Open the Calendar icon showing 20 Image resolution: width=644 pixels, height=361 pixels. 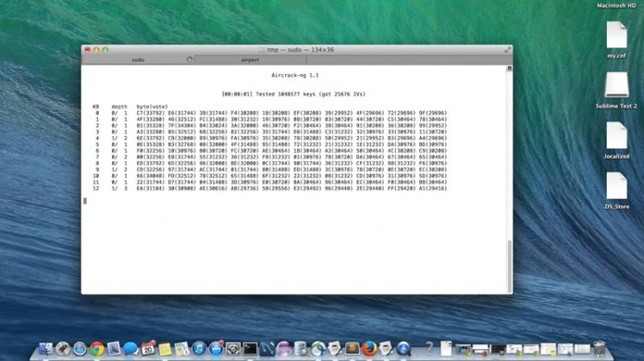click(148, 348)
